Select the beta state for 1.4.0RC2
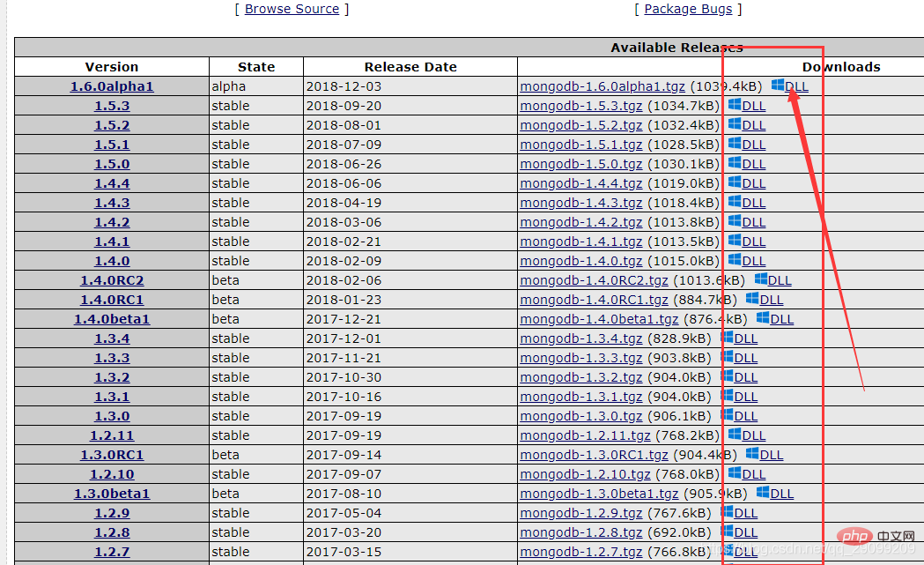924x565 pixels. [x=225, y=280]
